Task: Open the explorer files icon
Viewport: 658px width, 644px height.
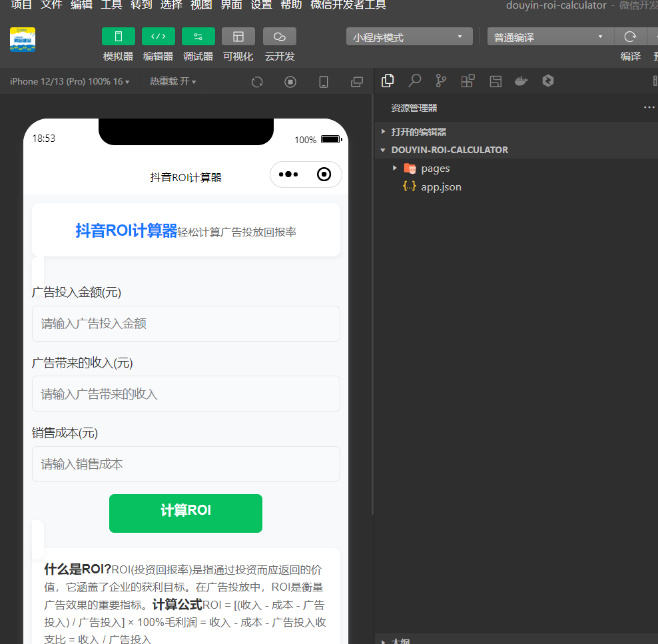Action: 388,81
